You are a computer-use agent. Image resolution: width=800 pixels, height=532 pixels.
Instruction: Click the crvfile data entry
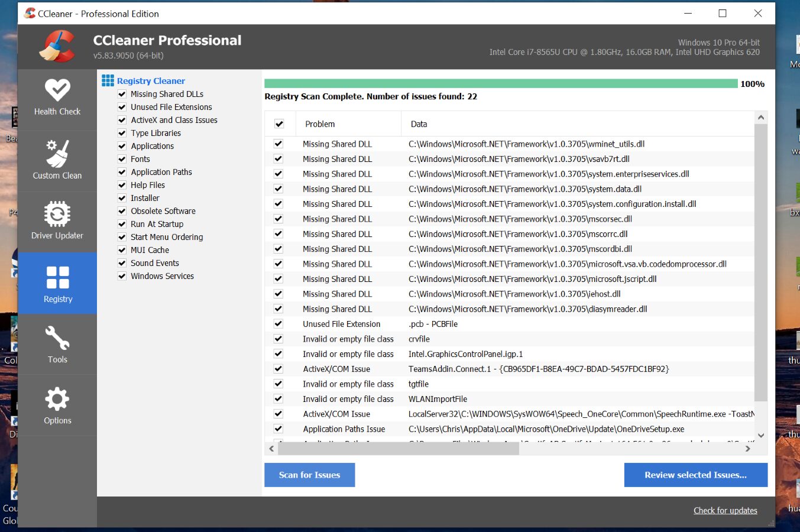pyautogui.click(x=419, y=339)
